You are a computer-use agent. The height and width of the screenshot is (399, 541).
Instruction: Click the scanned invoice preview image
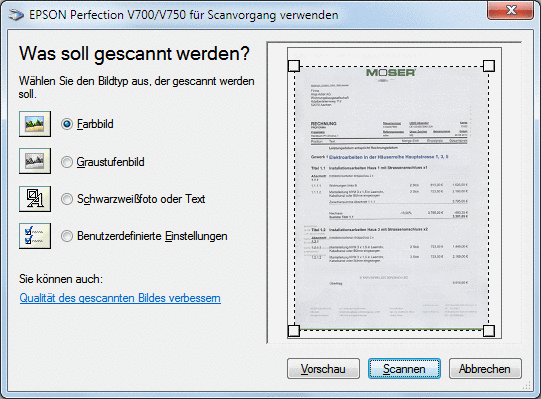tap(392, 198)
